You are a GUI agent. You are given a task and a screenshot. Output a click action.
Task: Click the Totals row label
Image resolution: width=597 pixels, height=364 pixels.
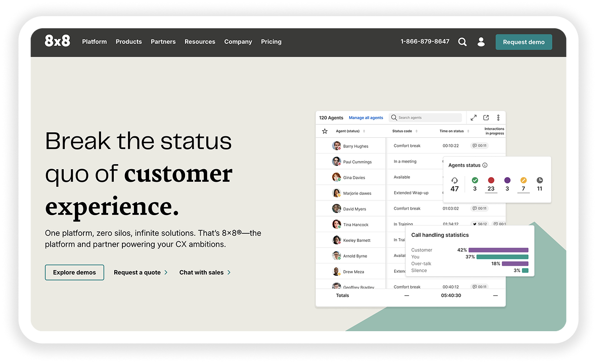342,295
